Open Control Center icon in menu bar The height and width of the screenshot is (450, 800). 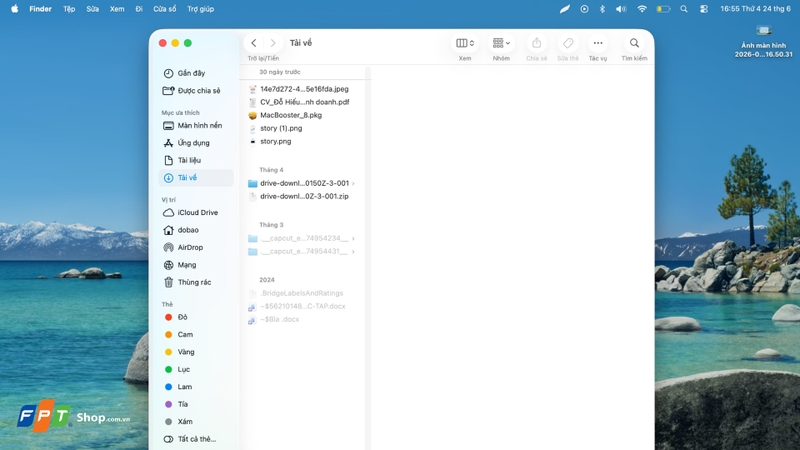click(704, 9)
